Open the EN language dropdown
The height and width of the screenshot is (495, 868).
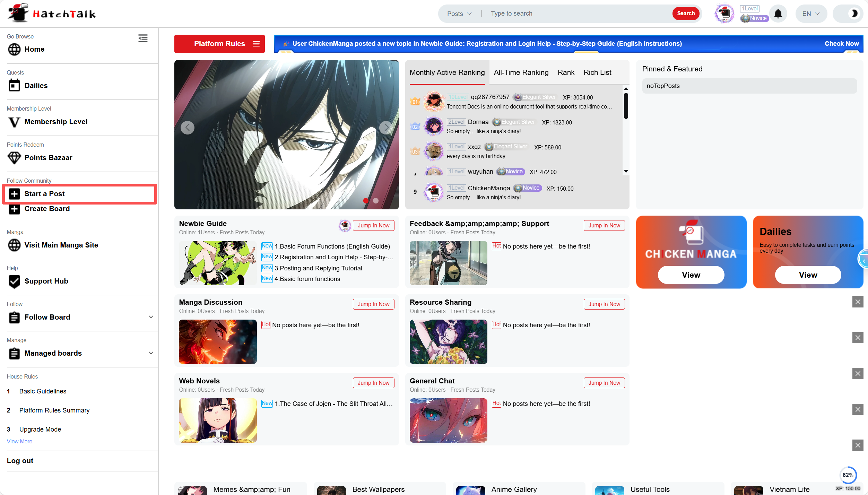click(811, 14)
